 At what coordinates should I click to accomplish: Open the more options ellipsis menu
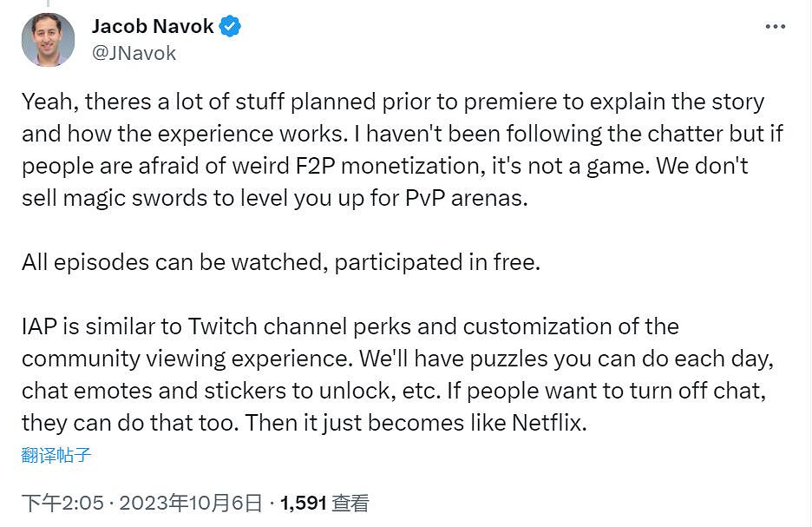click(x=775, y=27)
